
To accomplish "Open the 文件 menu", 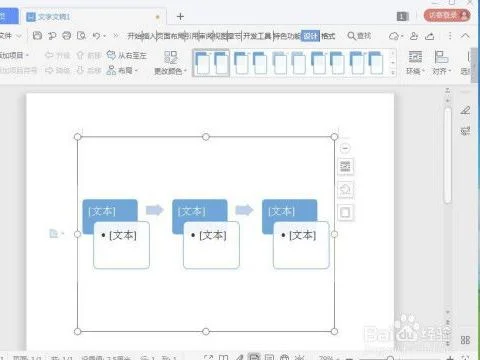I will point(9,35).
